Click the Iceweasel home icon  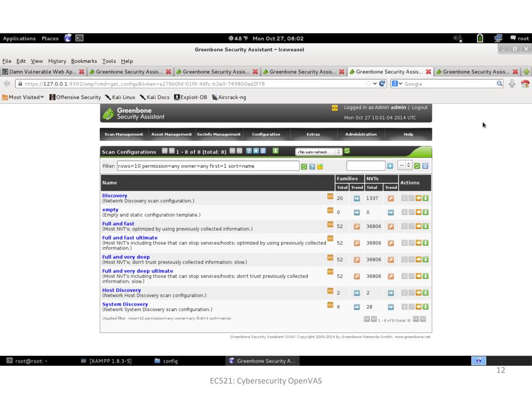(525, 84)
